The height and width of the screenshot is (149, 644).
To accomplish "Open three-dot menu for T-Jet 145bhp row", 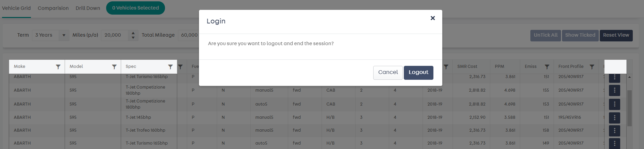I will tap(614, 118).
